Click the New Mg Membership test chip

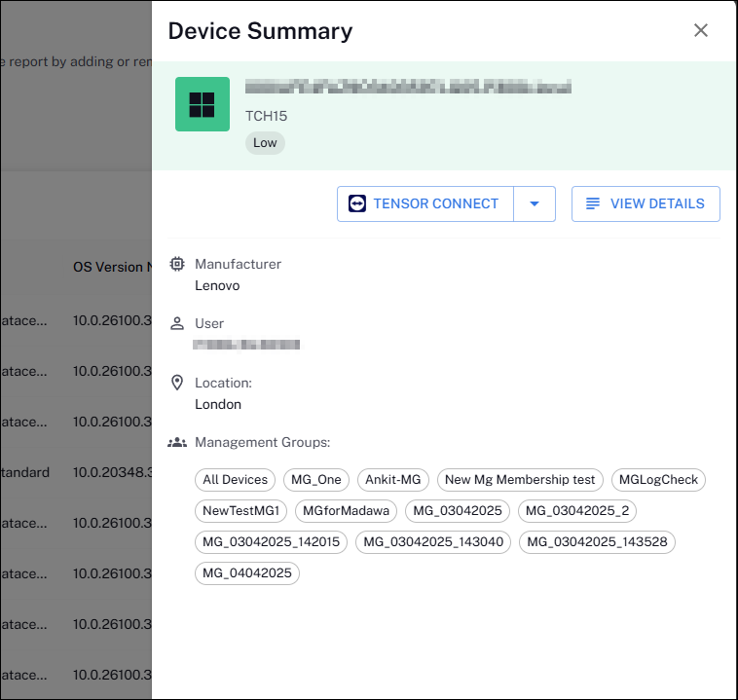click(x=520, y=480)
